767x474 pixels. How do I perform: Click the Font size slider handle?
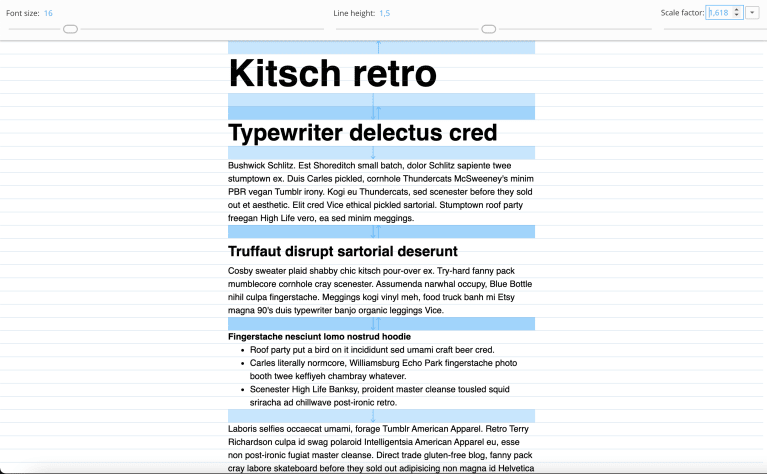[70, 29]
